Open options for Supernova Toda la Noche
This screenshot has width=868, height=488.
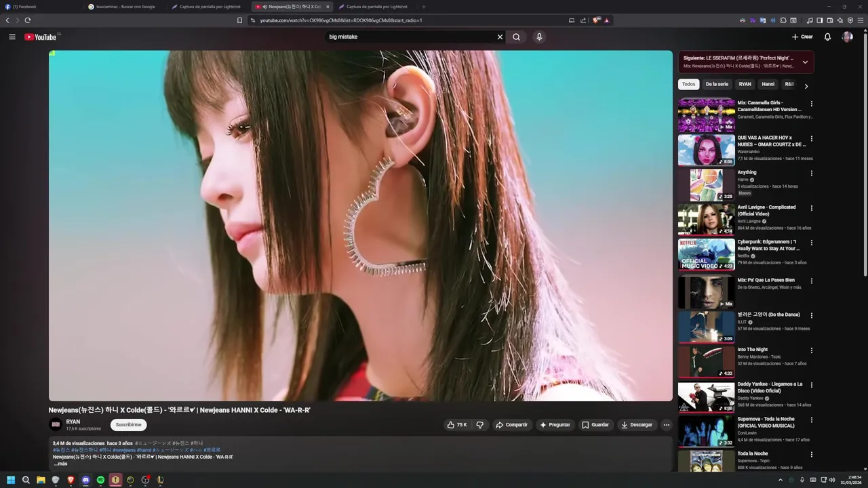(812, 420)
